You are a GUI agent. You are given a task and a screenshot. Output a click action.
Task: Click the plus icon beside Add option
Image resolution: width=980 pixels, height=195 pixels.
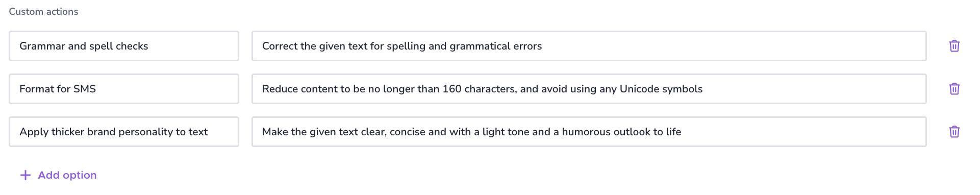[x=25, y=175]
